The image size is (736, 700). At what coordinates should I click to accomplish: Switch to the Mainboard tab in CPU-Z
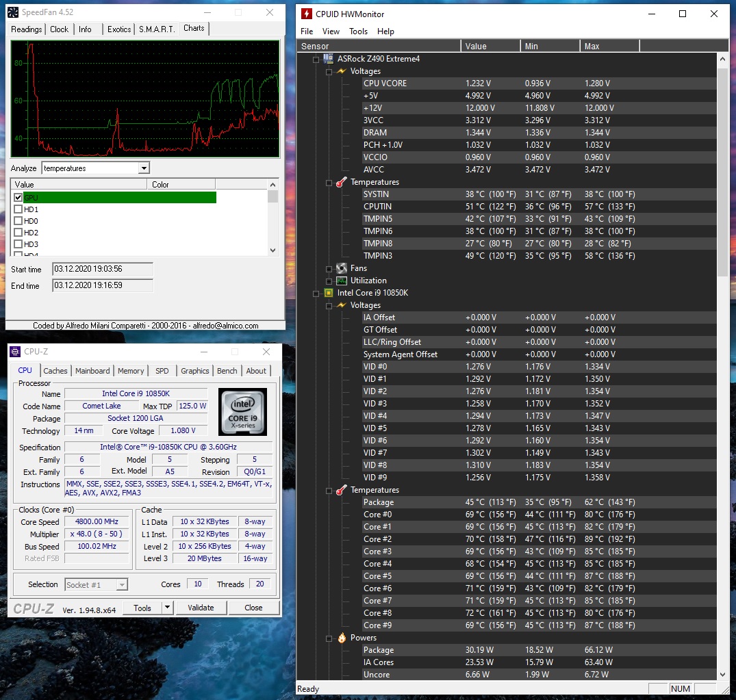pyautogui.click(x=92, y=371)
